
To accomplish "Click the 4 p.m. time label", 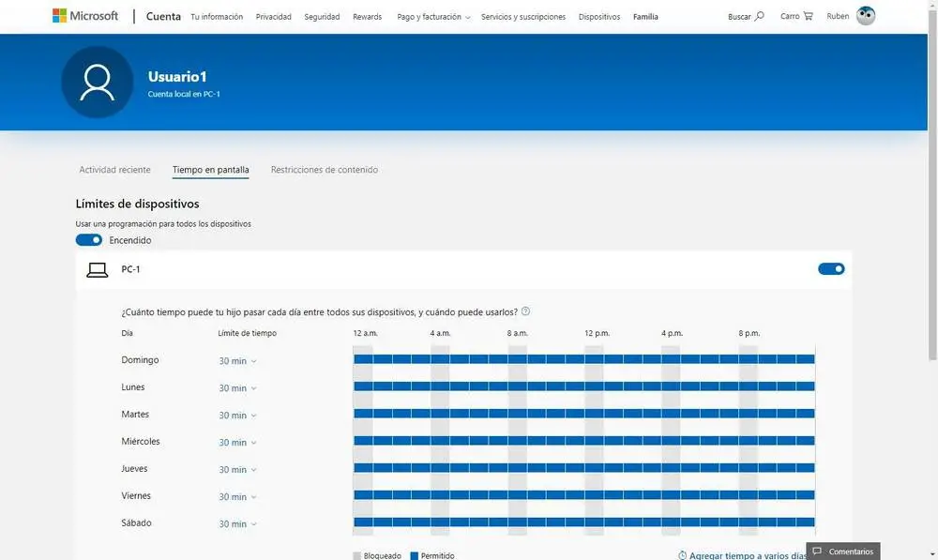I will pos(672,333).
